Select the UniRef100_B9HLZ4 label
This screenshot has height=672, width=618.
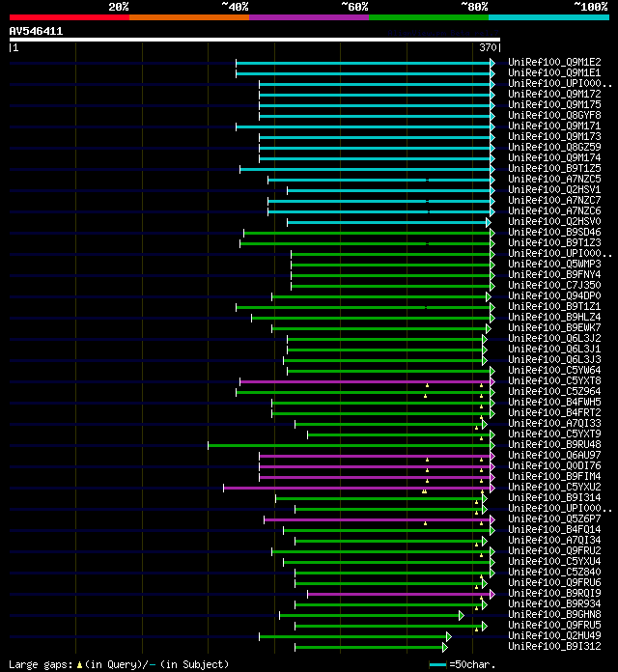554,318
